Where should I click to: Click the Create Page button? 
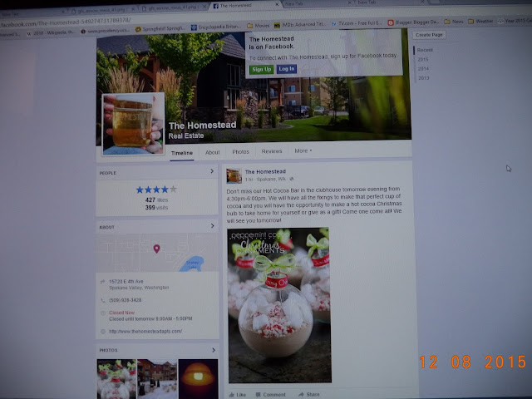coord(429,35)
